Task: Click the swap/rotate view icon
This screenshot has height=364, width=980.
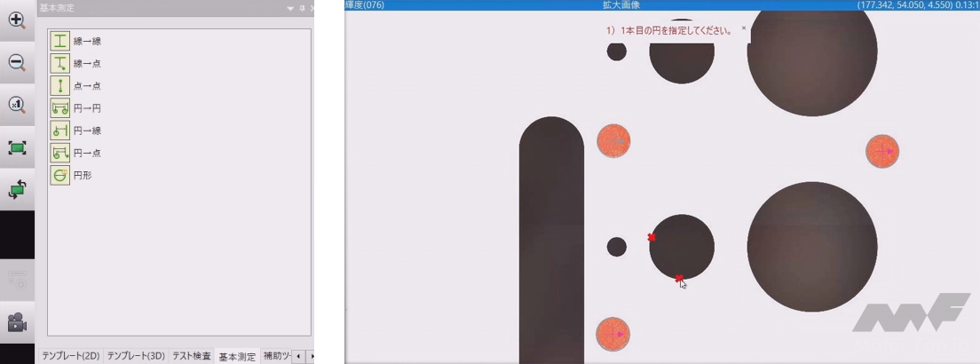Action: point(17,189)
